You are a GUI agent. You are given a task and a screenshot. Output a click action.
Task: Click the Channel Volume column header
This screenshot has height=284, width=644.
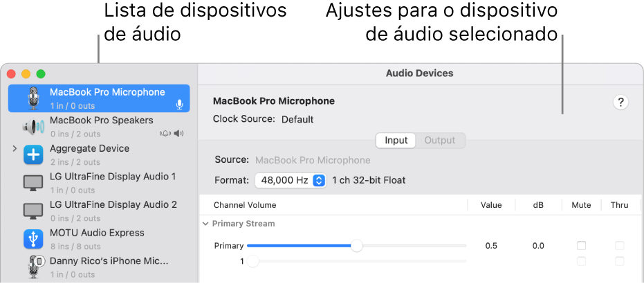coord(245,205)
